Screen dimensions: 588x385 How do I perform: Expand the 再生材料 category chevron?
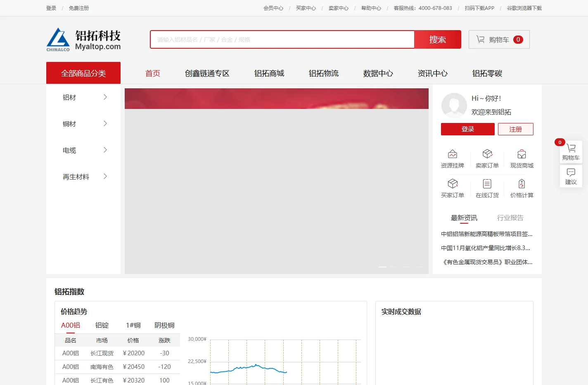coord(105,176)
